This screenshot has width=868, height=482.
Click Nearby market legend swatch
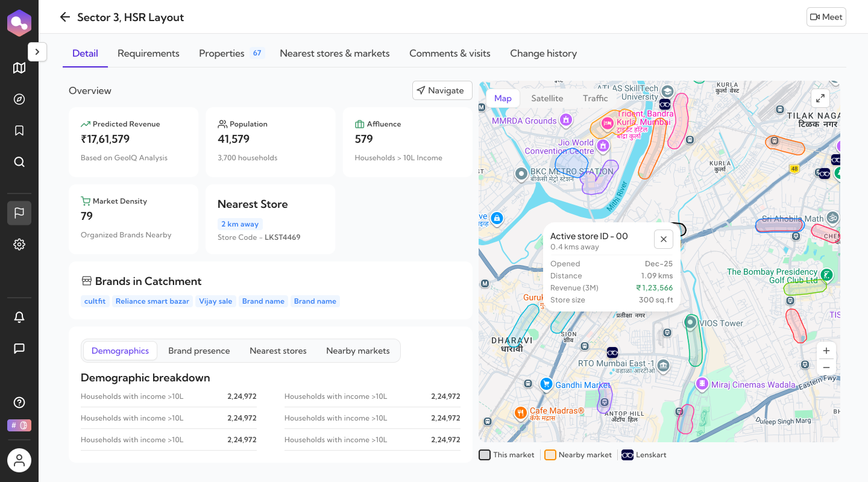pyautogui.click(x=550, y=455)
